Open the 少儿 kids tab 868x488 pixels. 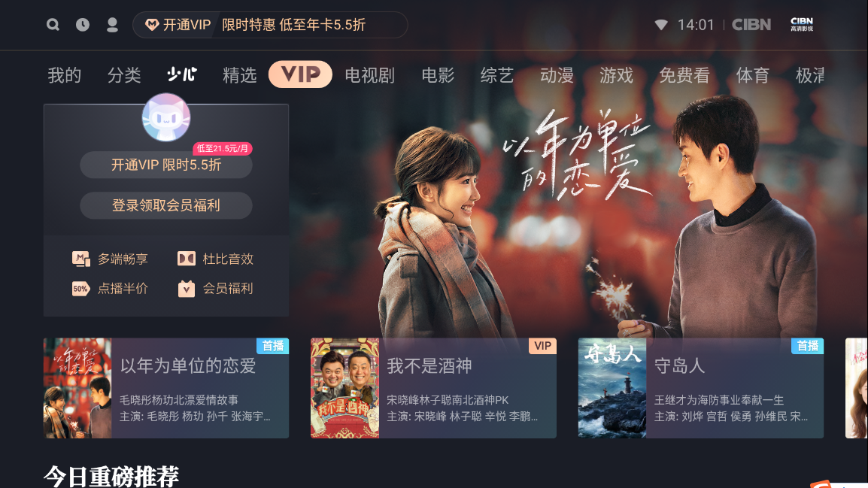pos(182,74)
